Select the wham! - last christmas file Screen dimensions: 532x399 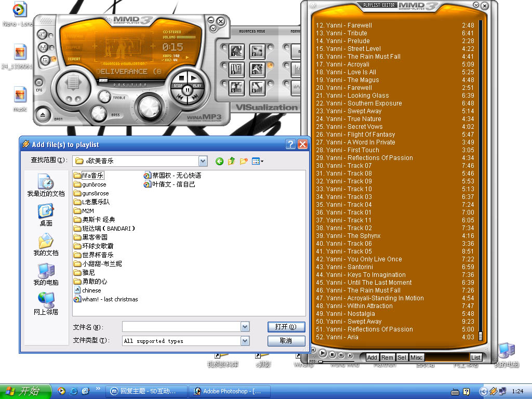click(x=106, y=299)
